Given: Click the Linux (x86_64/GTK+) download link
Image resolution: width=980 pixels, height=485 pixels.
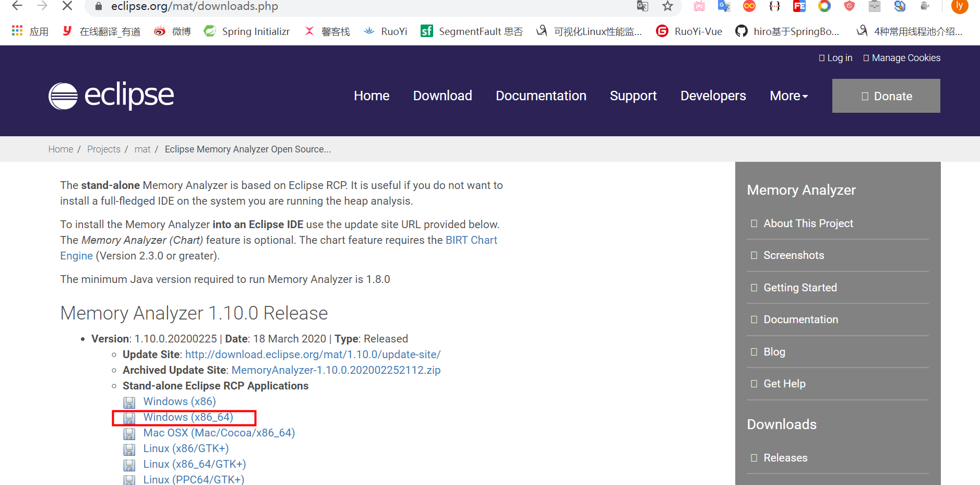Looking at the screenshot, I should 195,464.
